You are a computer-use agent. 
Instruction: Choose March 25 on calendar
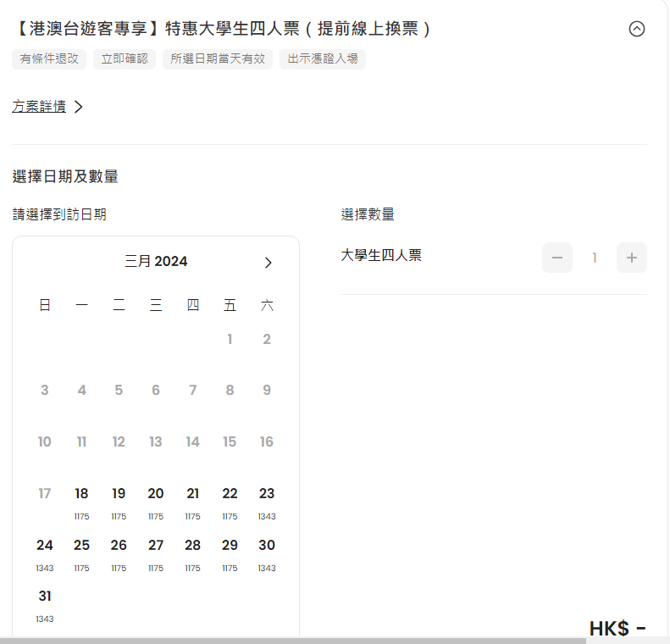[81, 554]
